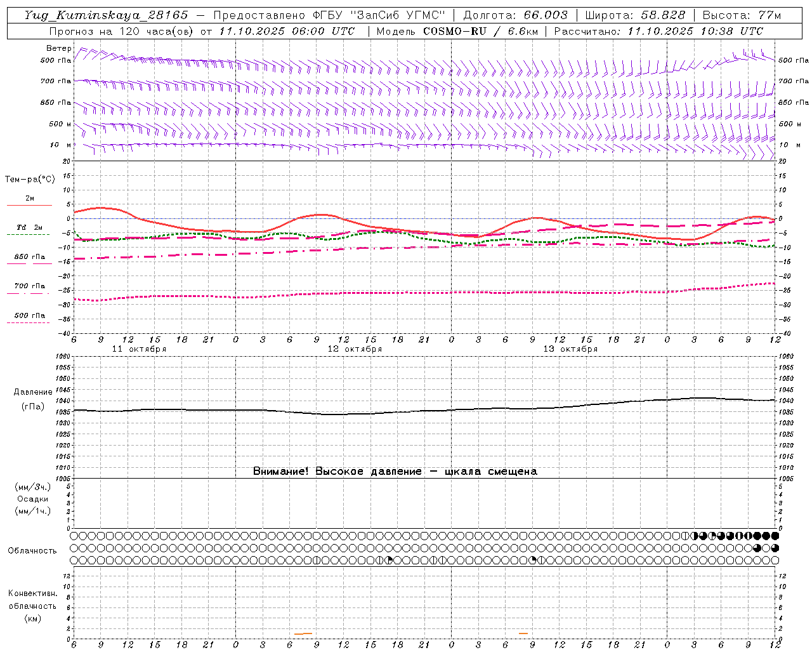Click the Рассчитано: 11.10.2025 10:38 UTC timestamp
This screenshot has height=650, width=812.
tap(658, 31)
